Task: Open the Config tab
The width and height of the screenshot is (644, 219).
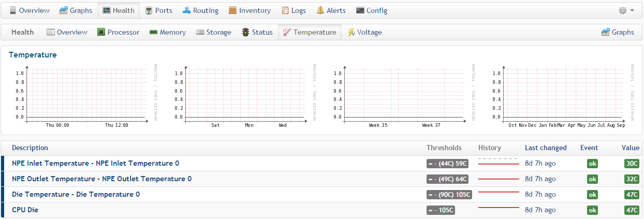Action: click(x=372, y=10)
